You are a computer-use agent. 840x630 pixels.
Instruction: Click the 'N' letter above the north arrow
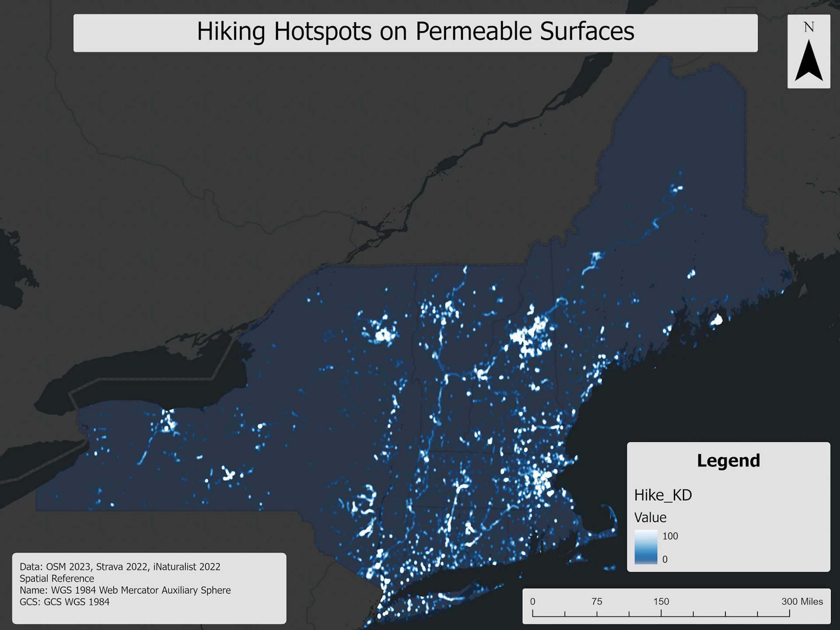[x=809, y=27]
